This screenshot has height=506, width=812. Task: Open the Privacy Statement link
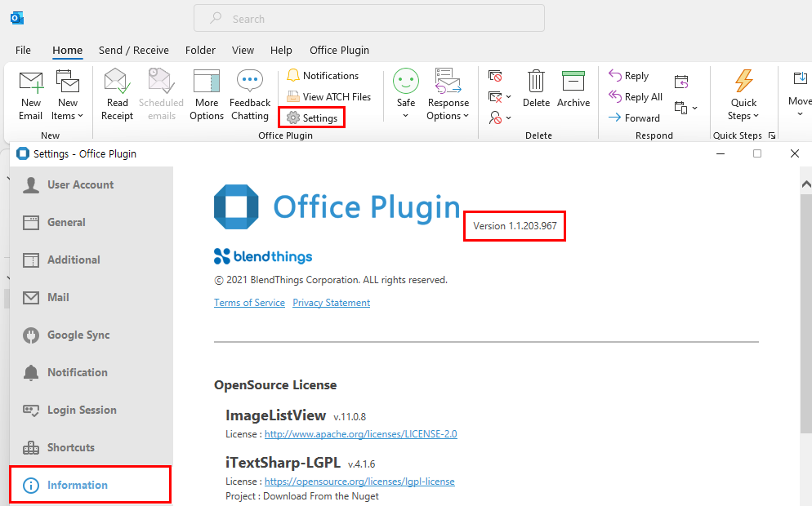[x=332, y=303]
